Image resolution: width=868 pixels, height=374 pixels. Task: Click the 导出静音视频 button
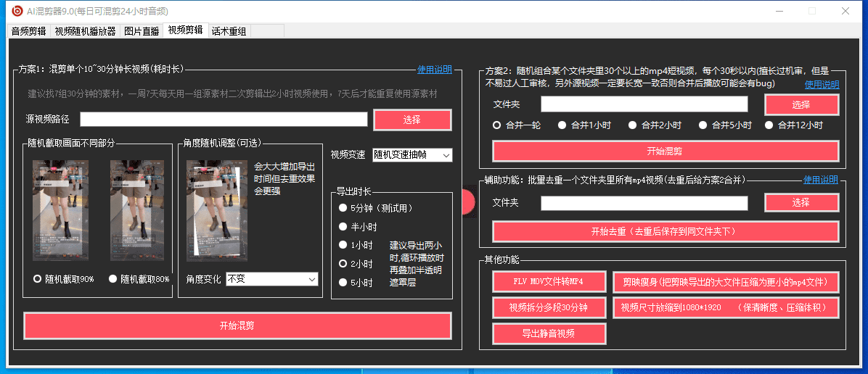point(549,333)
